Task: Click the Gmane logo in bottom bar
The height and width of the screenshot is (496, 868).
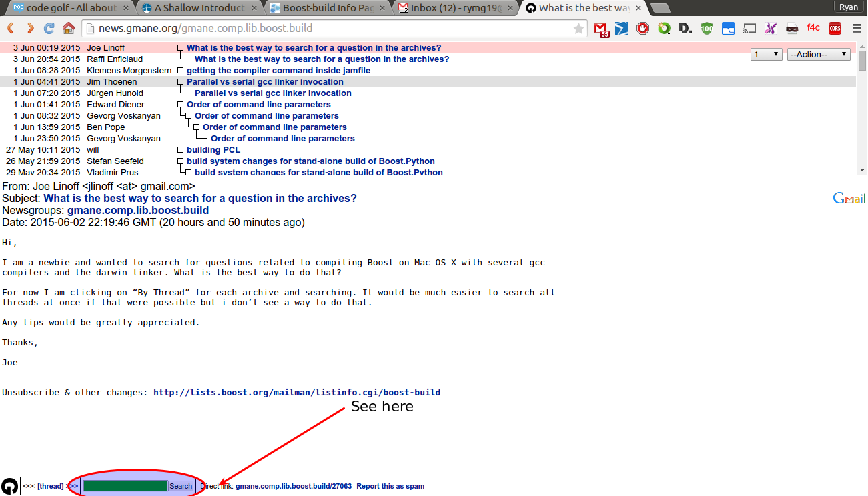Action: 9,486
